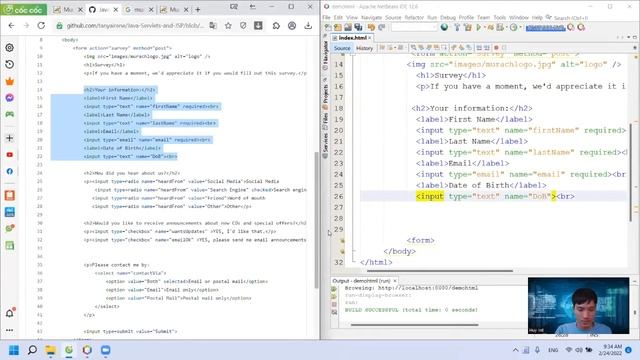Click Clean and Build project icon

click(x=468, y=27)
